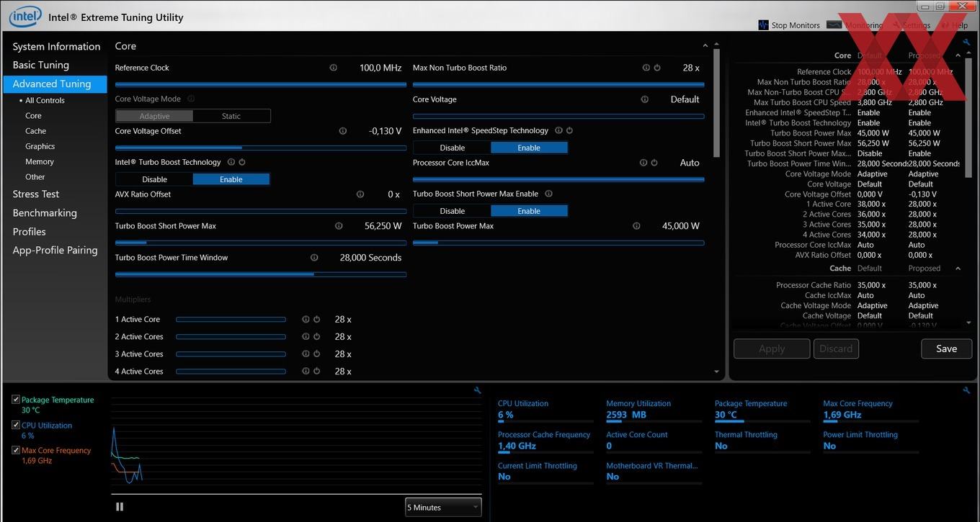The image size is (980, 522).
Task: Click Stop Monitors in the top toolbar
Action: 789,25
